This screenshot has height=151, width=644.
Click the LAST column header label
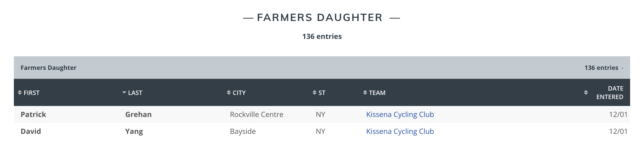(x=135, y=93)
